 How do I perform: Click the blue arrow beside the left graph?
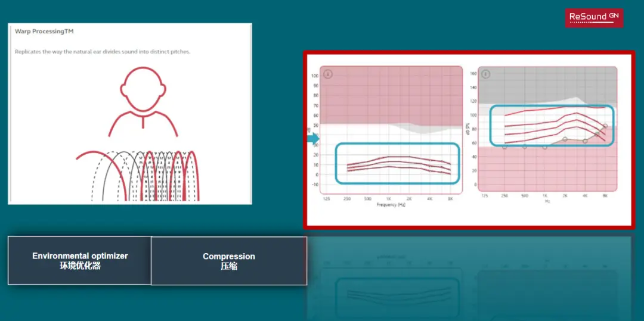(x=313, y=139)
